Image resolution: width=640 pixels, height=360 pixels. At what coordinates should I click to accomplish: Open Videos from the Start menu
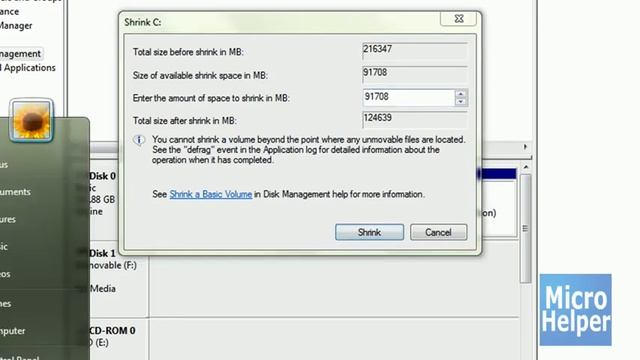pos(5,274)
